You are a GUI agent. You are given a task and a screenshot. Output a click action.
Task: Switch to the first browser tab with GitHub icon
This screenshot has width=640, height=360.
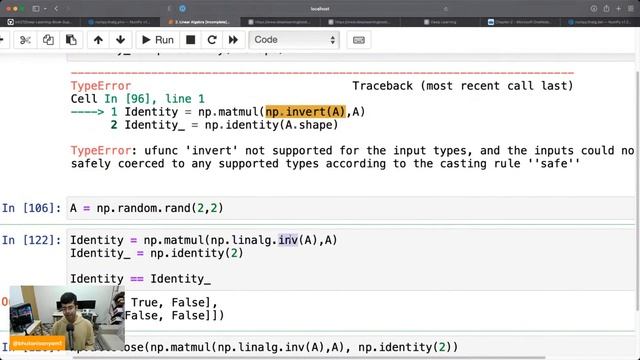point(40,22)
